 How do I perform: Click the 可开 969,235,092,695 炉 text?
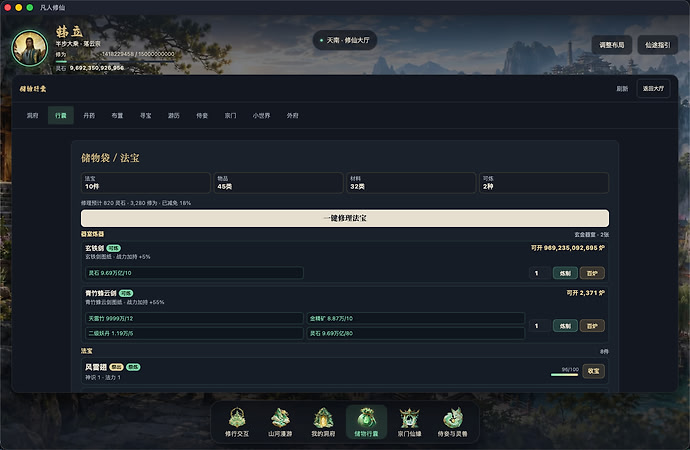coord(568,248)
